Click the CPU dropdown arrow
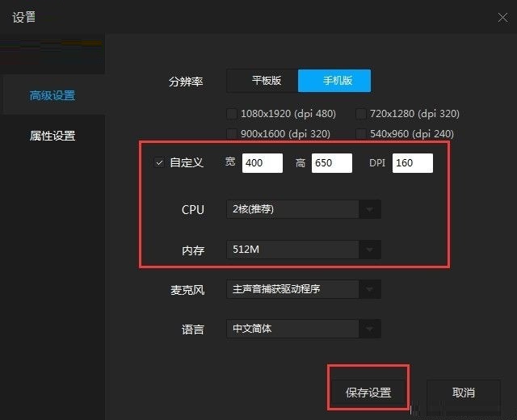 pyautogui.click(x=370, y=209)
